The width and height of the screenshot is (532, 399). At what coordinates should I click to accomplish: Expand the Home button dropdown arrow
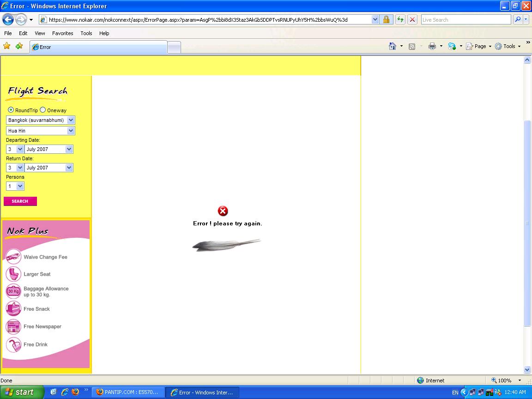401,46
